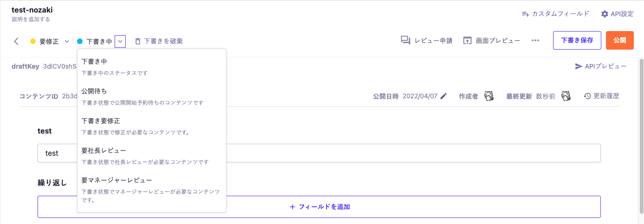This screenshot has width=644, height=224.
Task: Click the review request speech-bubble icon
Action: (406, 40)
